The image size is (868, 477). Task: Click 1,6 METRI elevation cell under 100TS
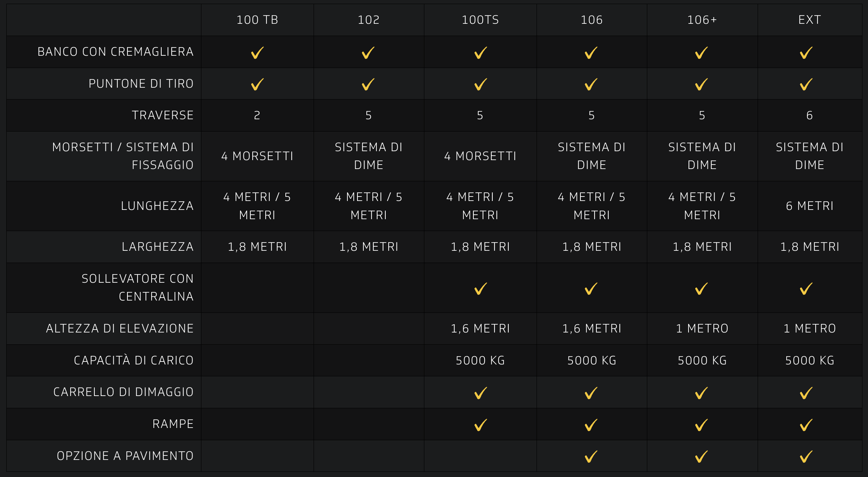pyautogui.click(x=480, y=328)
